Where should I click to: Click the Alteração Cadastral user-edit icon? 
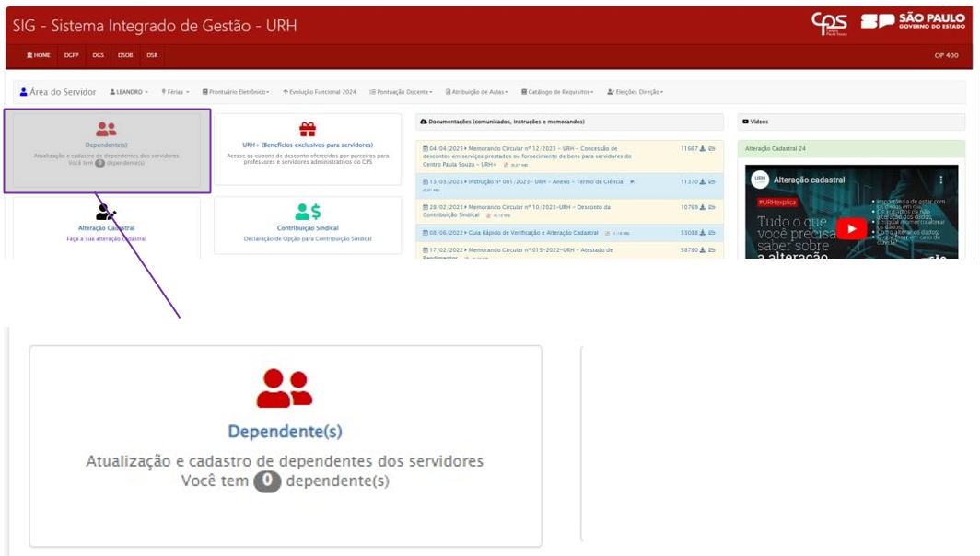(107, 213)
